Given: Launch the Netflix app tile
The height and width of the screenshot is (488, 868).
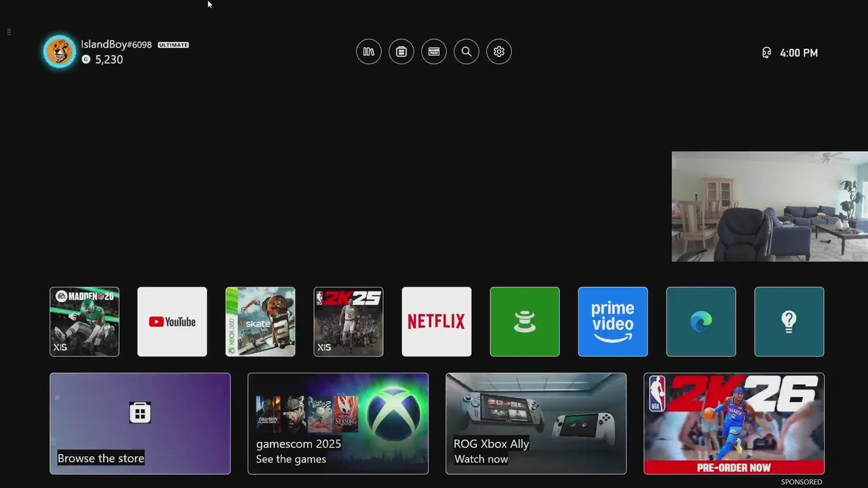Looking at the screenshot, I should 437,321.
